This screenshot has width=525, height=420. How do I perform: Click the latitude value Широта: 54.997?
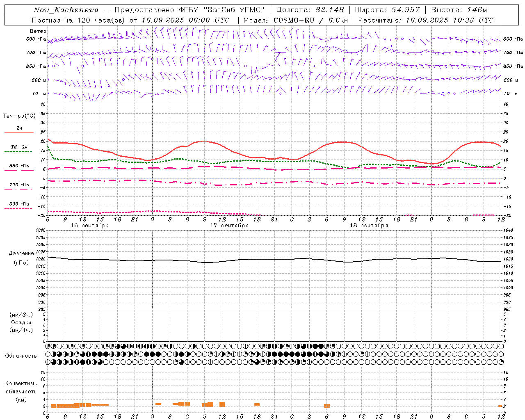[388, 10]
